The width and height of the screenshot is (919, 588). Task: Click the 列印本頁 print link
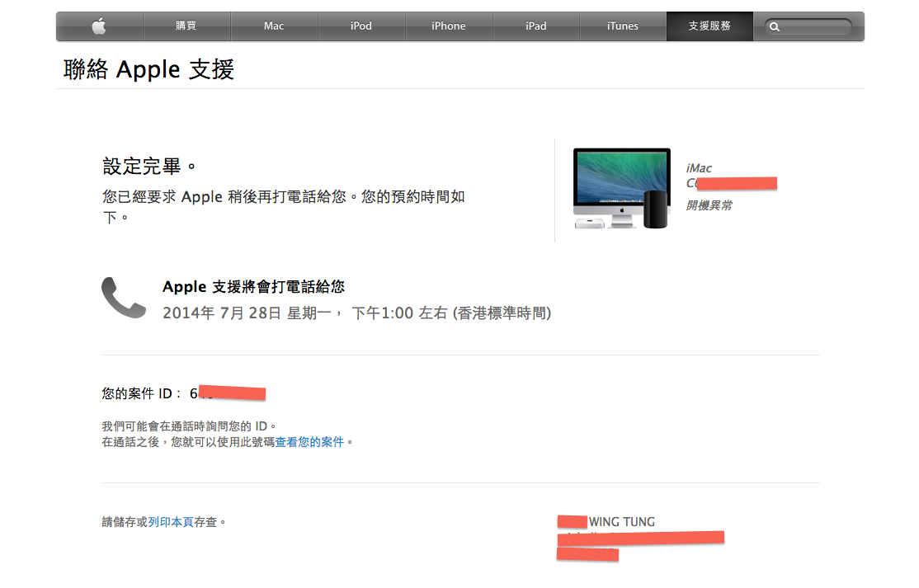(x=171, y=522)
